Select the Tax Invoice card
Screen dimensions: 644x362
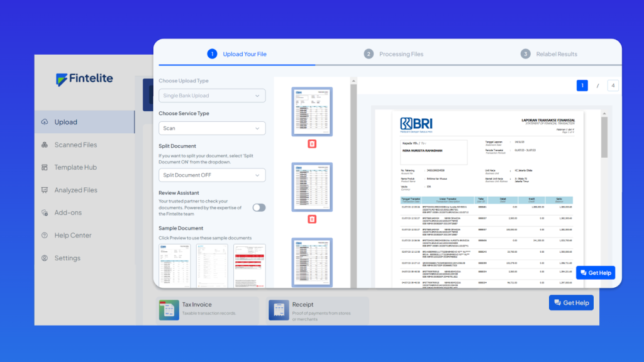208,309
